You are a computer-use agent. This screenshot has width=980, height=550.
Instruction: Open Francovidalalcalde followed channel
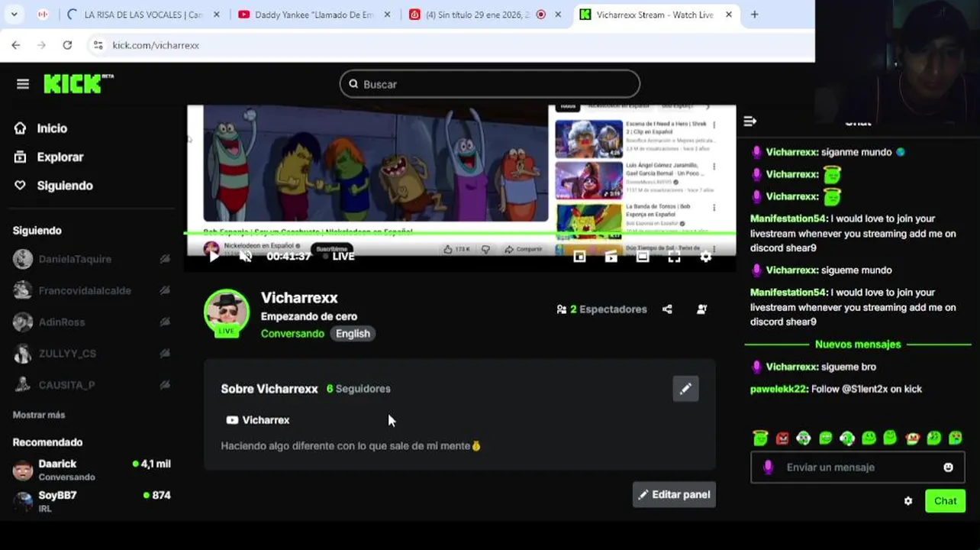pyautogui.click(x=84, y=290)
